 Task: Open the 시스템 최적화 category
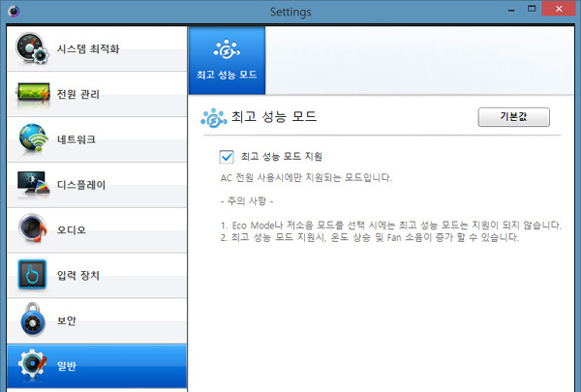coord(97,48)
